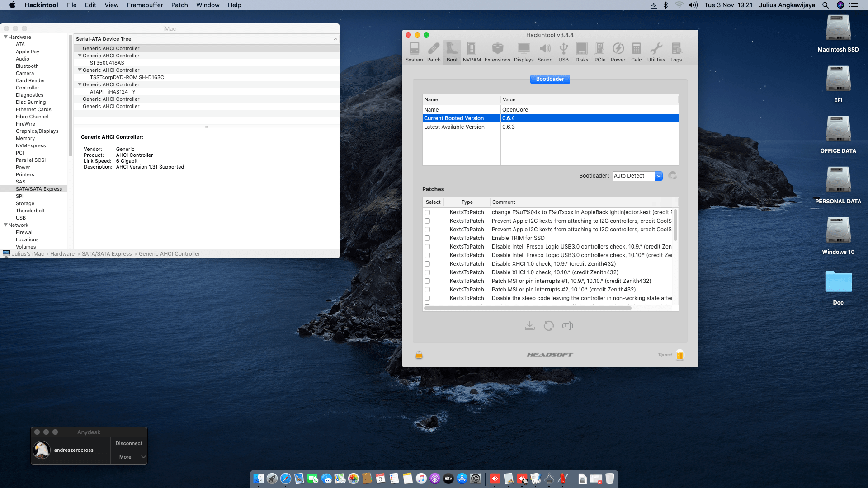Open the Patch menu in menu bar
868x488 pixels.
click(x=179, y=5)
